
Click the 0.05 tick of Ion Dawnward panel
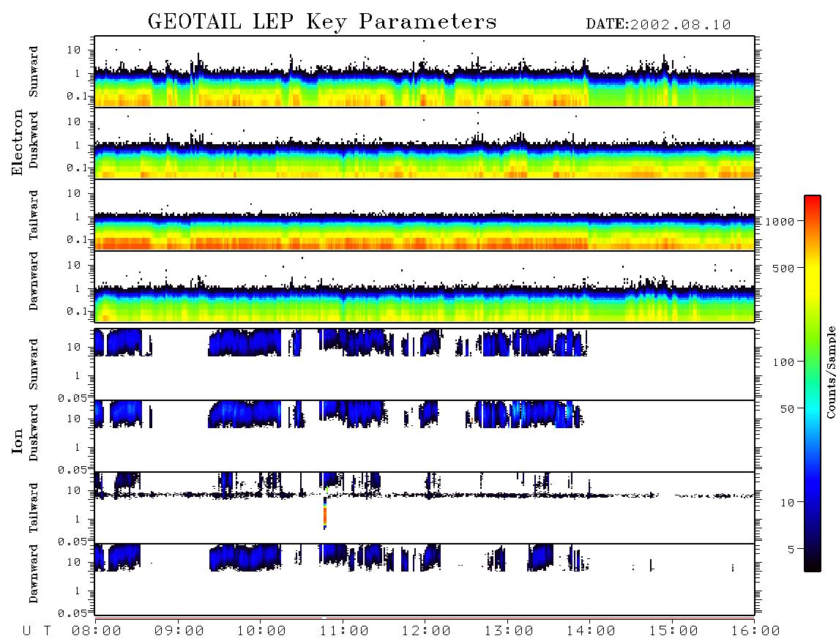click(72, 613)
